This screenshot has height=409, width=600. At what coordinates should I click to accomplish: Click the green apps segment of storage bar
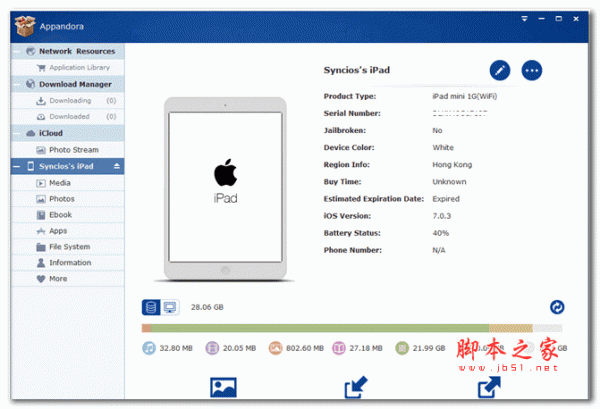point(320,328)
